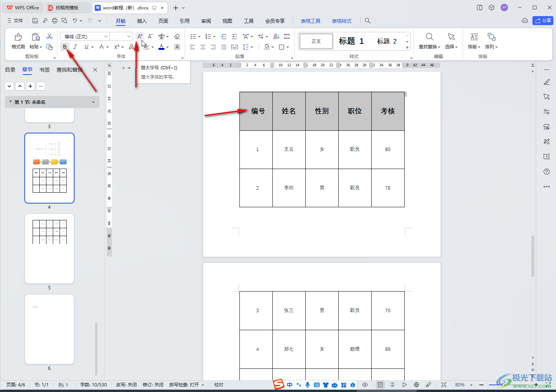Open the search icon next to 表格样式 tab
This screenshot has width=556, height=392.
coord(368,21)
